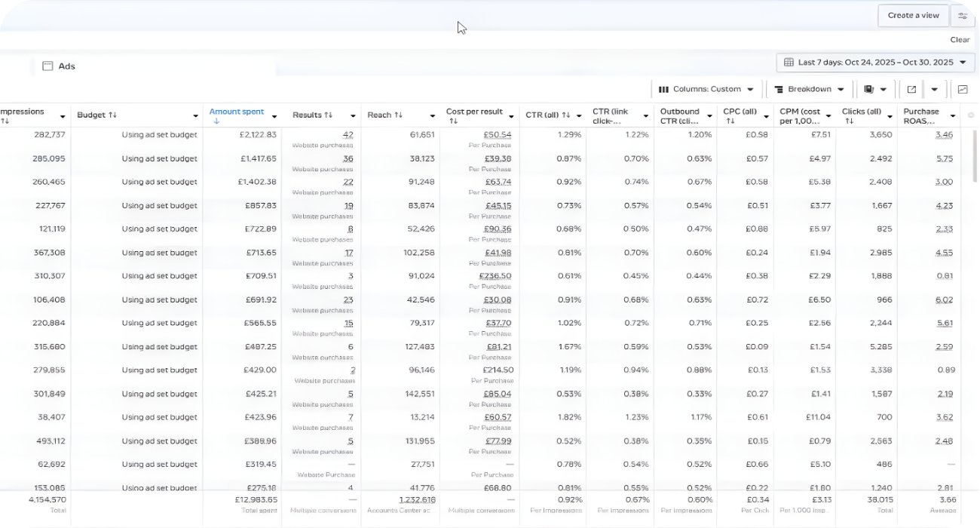The width and height of the screenshot is (980, 528).
Task: Sort the table by Amount spent
Action: pyautogui.click(x=238, y=111)
